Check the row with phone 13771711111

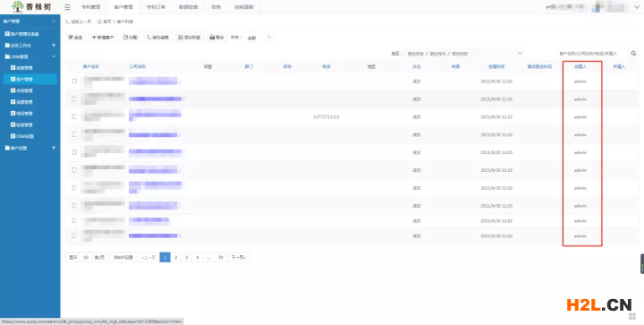point(74,116)
